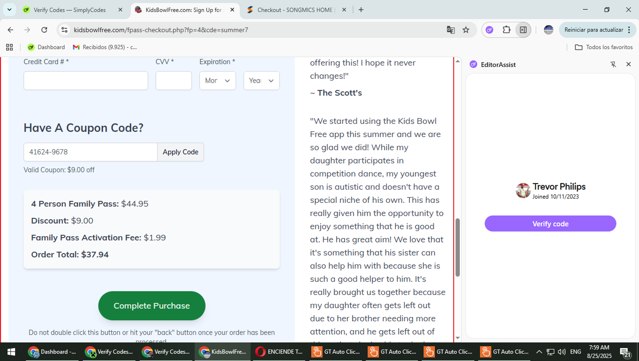Open the network icon in system tray
The height and width of the screenshot is (361, 639).
click(x=551, y=352)
